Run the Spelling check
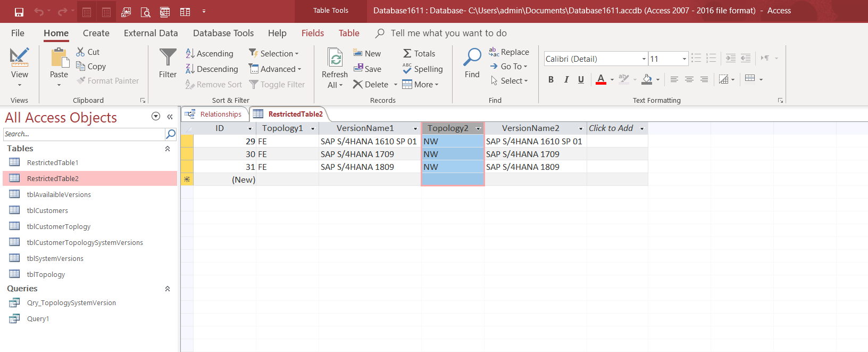The image size is (868, 352). tap(423, 69)
